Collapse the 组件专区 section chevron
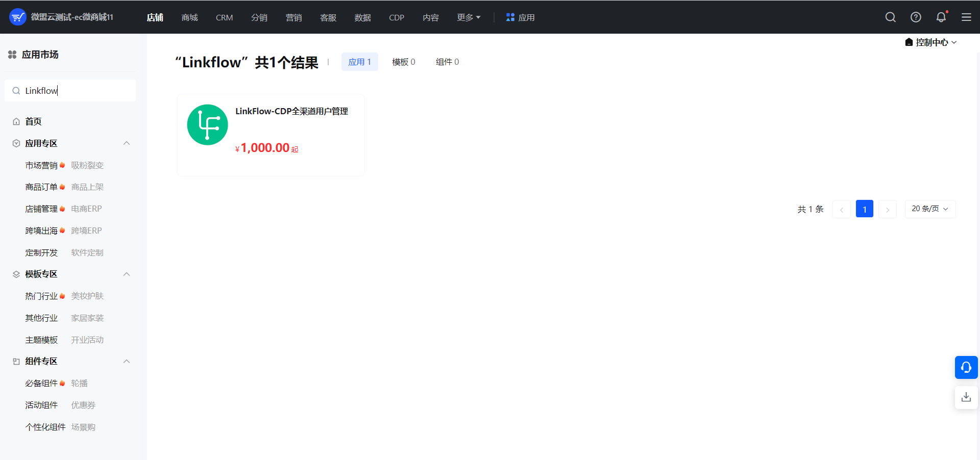Viewport: 980px width, 460px height. (x=127, y=362)
